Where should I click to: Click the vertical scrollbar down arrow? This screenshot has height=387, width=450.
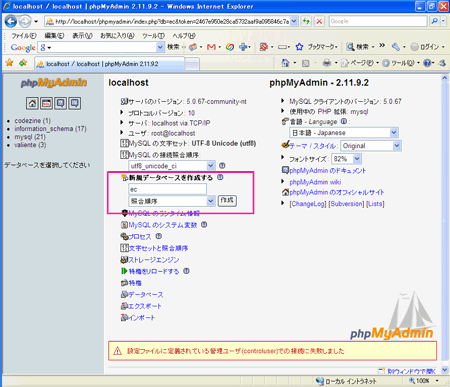point(445,369)
